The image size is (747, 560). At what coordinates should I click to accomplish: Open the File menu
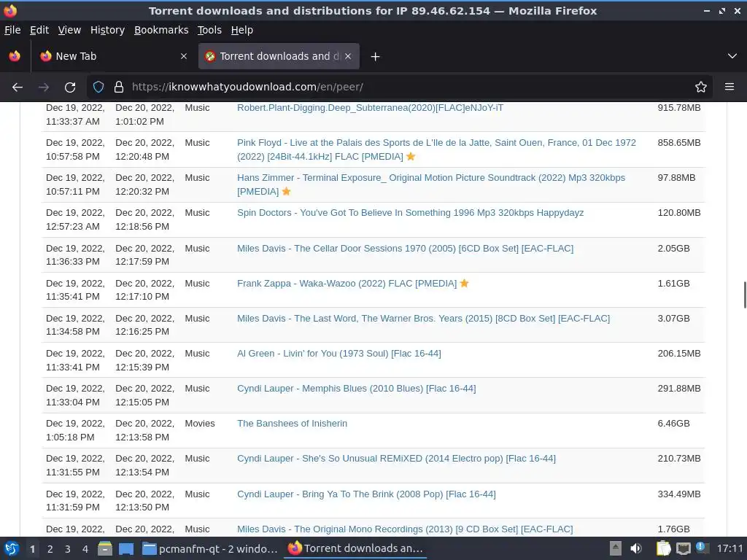pos(12,30)
